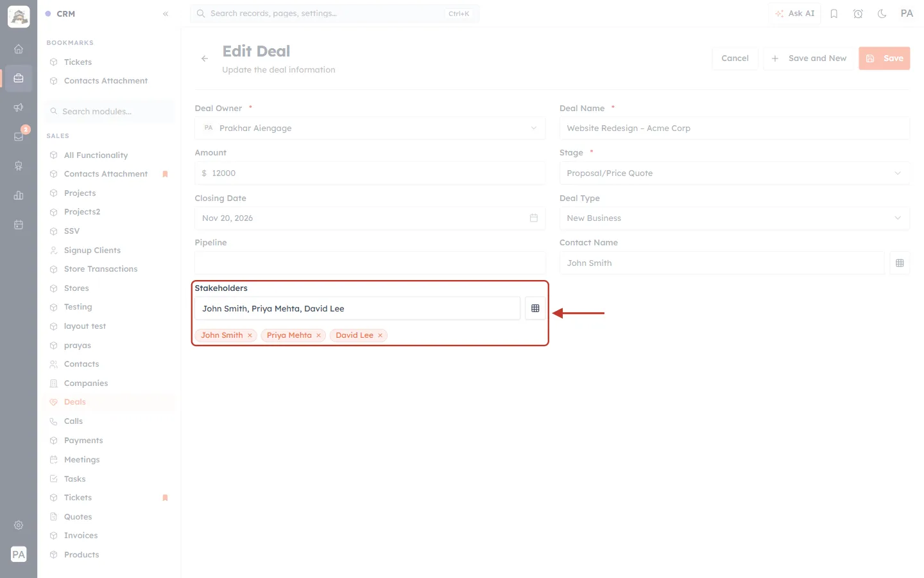Click the Amount field showing 12000
The height and width of the screenshot is (578, 924).
(370, 173)
